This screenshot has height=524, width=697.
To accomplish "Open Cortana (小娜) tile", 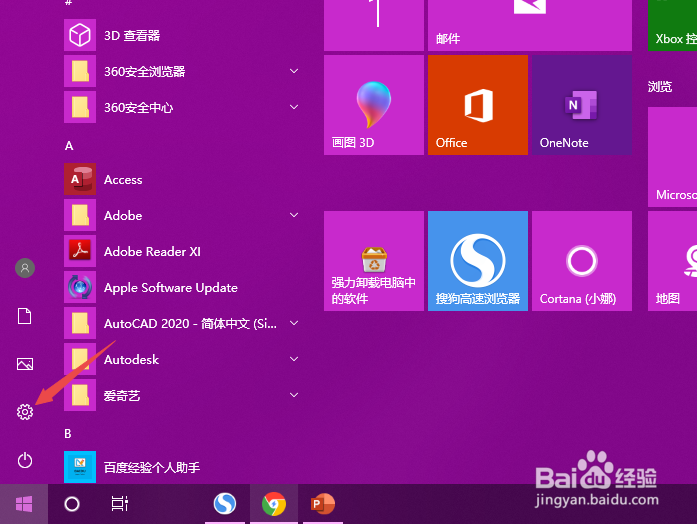I will [582, 261].
